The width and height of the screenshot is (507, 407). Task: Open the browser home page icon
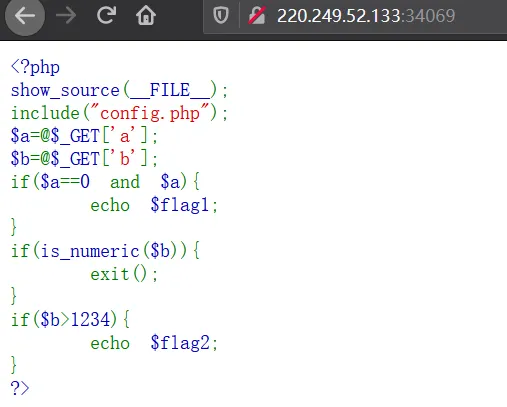click(146, 15)
